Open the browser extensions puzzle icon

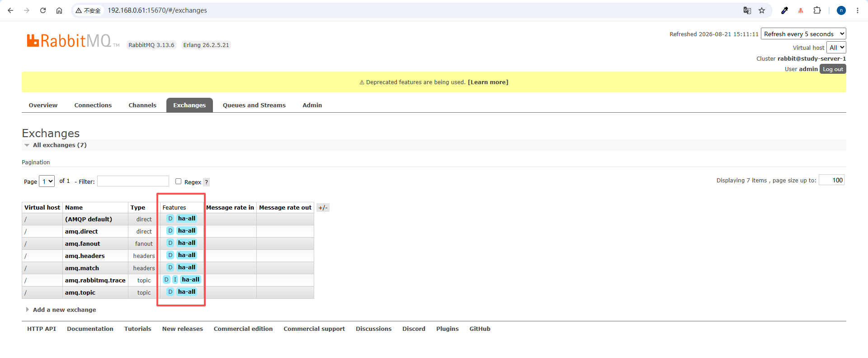(817, 10)
